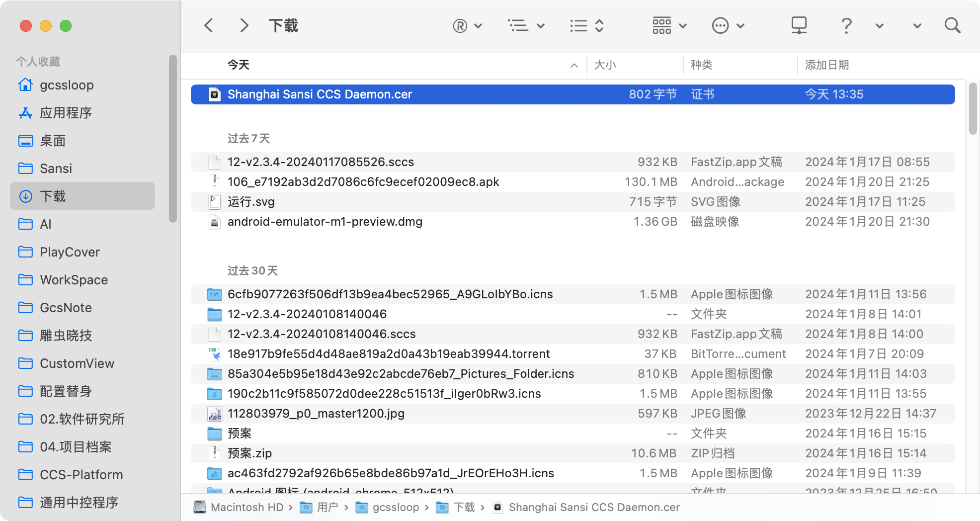Click the zip icon of 预案.zip
This screenshot has height=521, width=980.
(x=214, y=453)
